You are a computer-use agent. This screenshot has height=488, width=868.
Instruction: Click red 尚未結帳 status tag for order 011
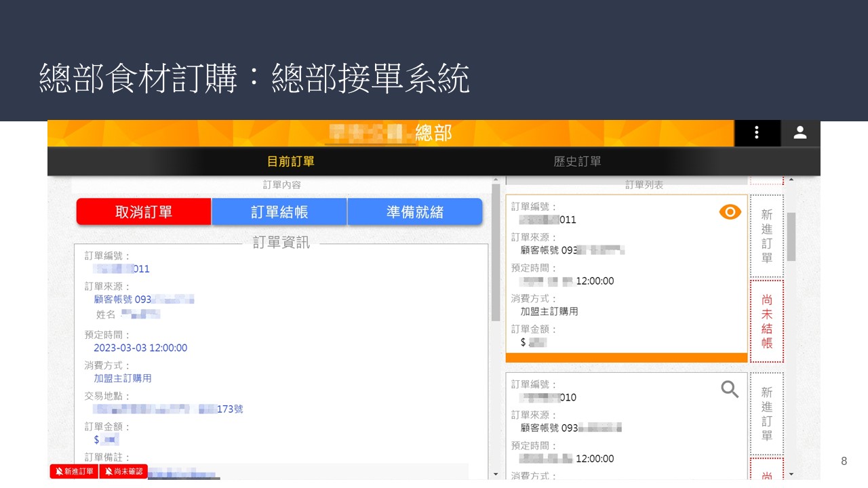pyautogui.click(x=766, y=321)
